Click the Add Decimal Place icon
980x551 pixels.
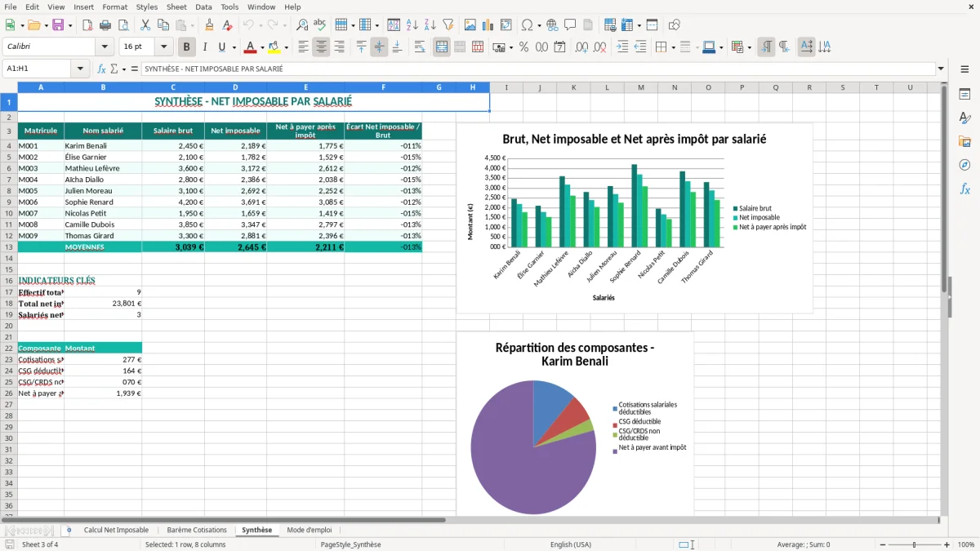pos(581,47)
